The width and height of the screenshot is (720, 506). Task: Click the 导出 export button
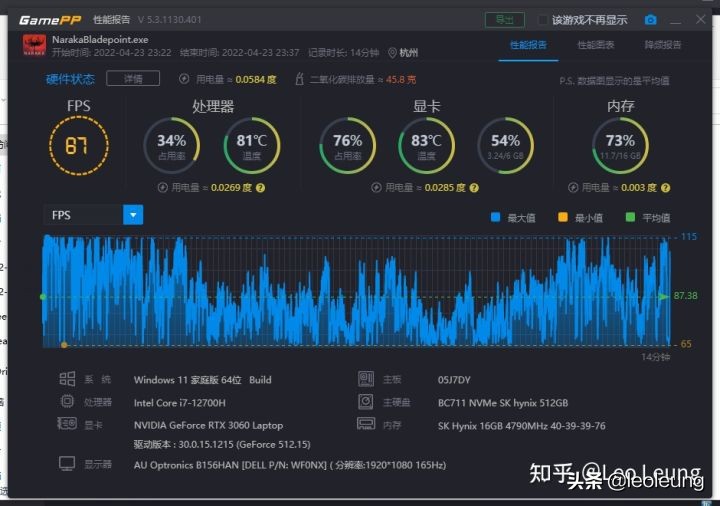click(x=505, y=20)
